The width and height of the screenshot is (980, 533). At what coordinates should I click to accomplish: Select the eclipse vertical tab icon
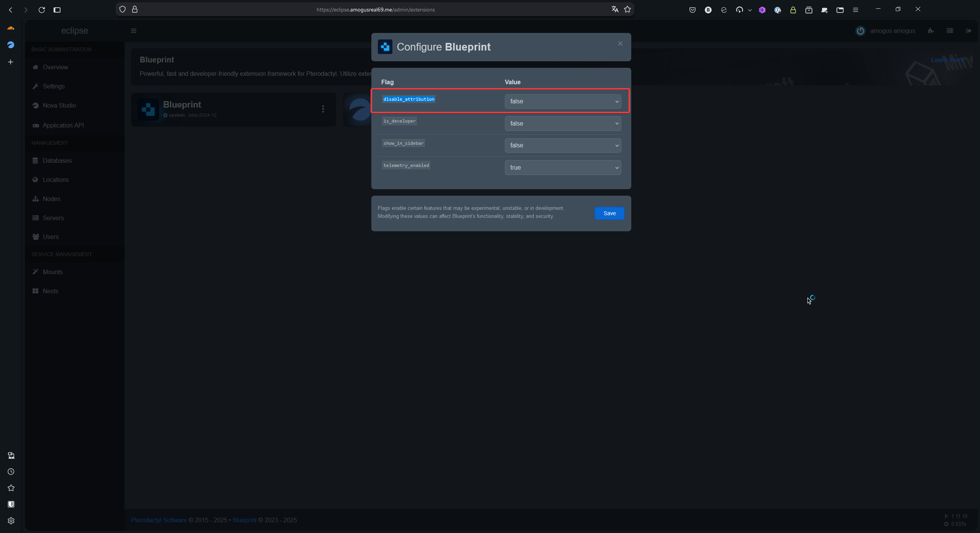click(x=11, y=45)
